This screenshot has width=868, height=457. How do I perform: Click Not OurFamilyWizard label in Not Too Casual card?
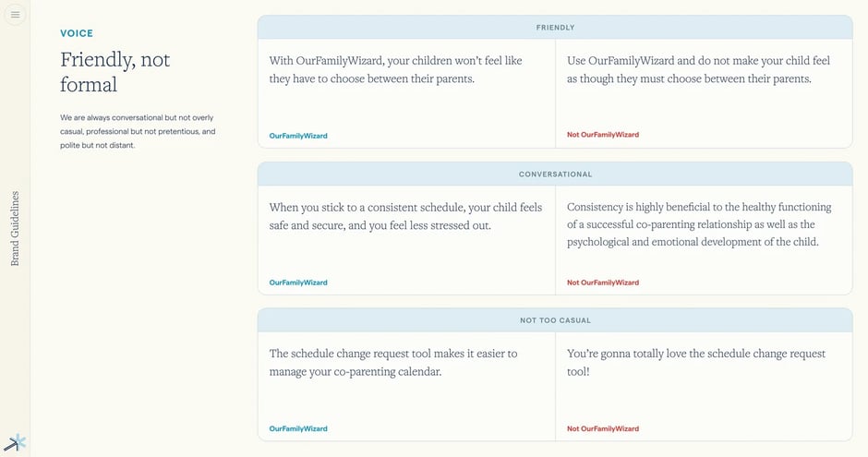pyautogui.click(x=603, y=428)
